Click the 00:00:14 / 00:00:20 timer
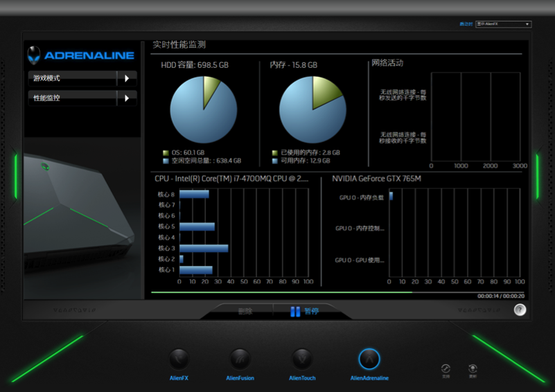This screenshot has height=392, width=555. tap(501, 296)
